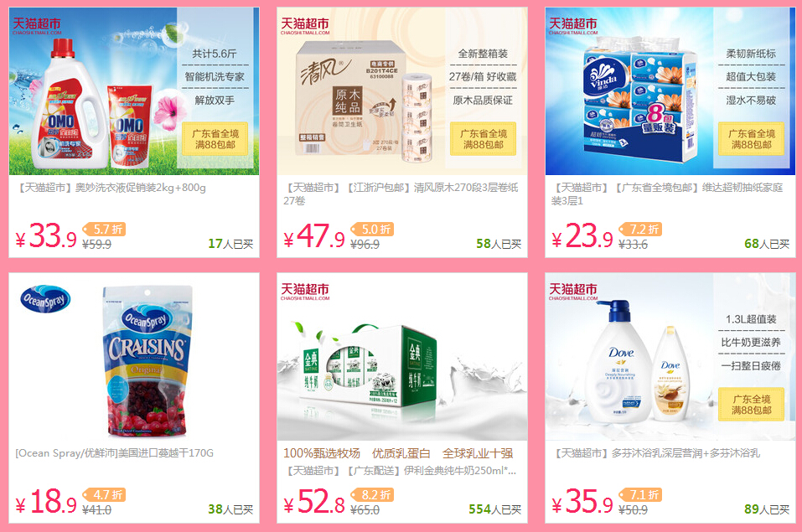Click the 7.1折 discount tag

tap(640, 494)
